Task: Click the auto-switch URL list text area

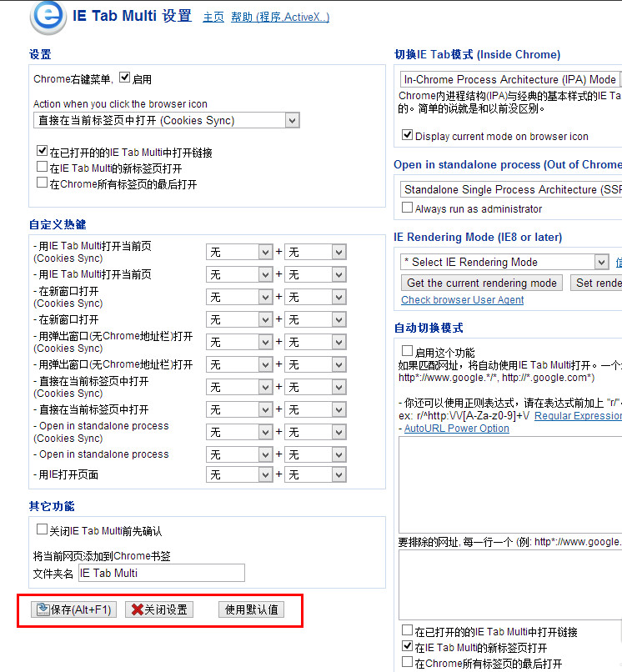Action: [509, 484]
